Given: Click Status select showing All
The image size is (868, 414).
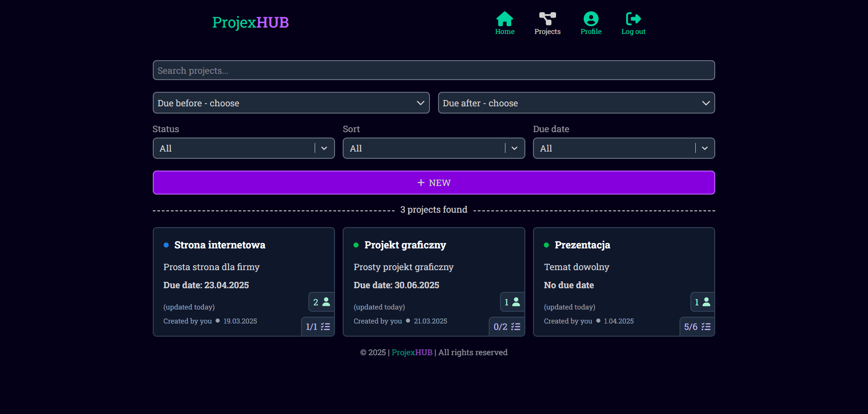Looking at the screenshot, I should point(244,148).
